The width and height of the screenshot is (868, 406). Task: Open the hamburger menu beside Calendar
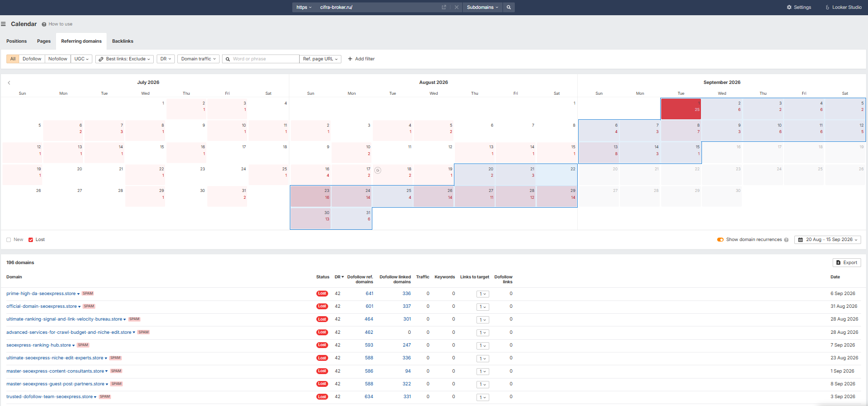3,24
